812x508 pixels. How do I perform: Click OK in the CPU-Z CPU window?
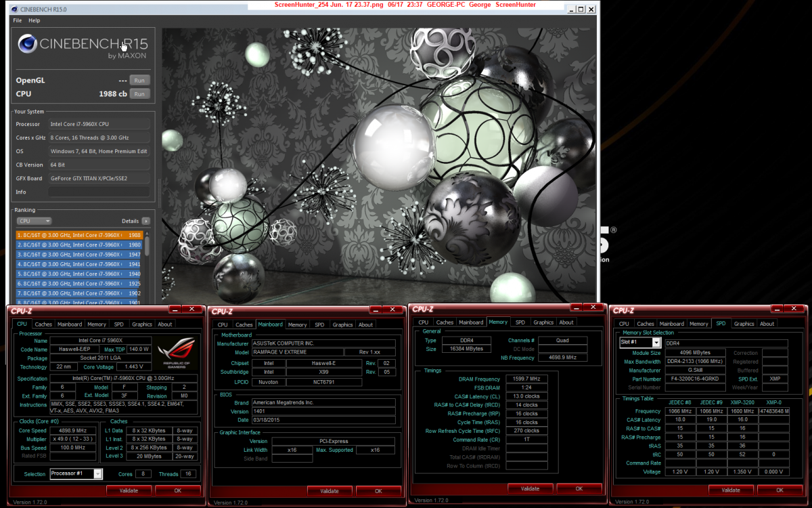178,490
